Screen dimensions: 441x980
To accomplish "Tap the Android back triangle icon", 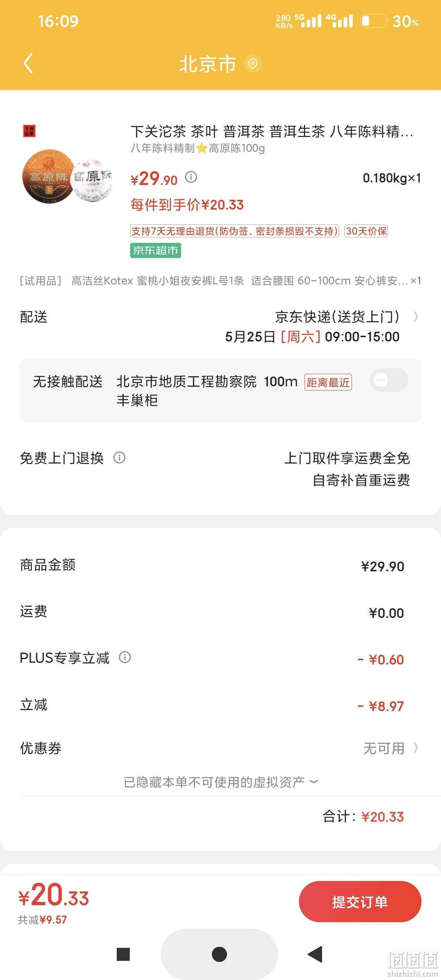I will (316, 954).
